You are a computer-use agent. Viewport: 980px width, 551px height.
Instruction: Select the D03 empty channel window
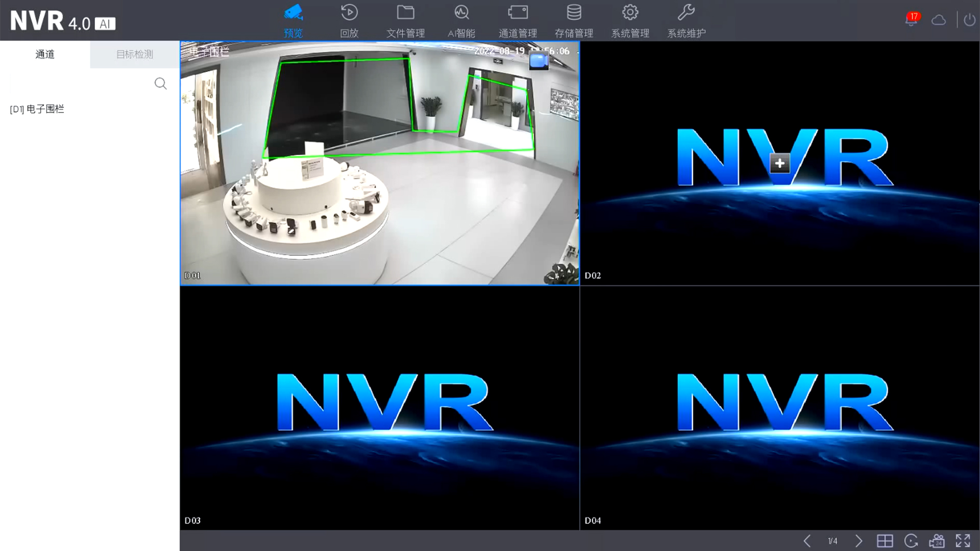[x=380, y=408]
